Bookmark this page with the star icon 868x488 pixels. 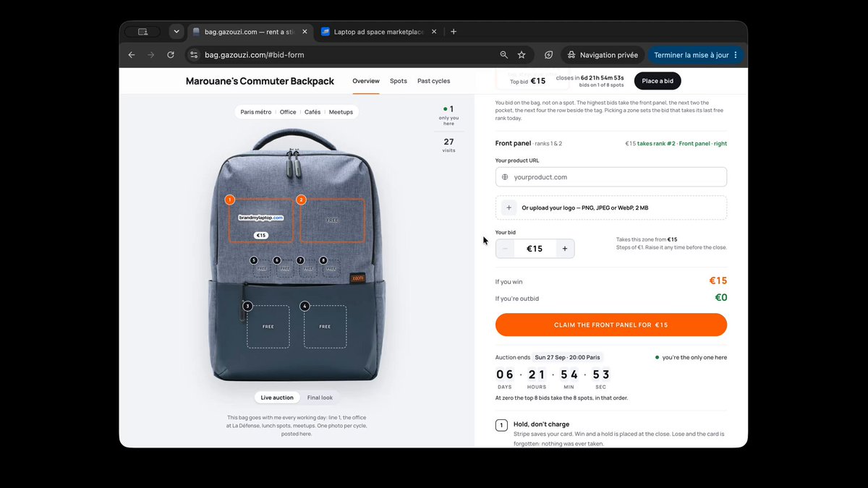[x=522, y=55]
